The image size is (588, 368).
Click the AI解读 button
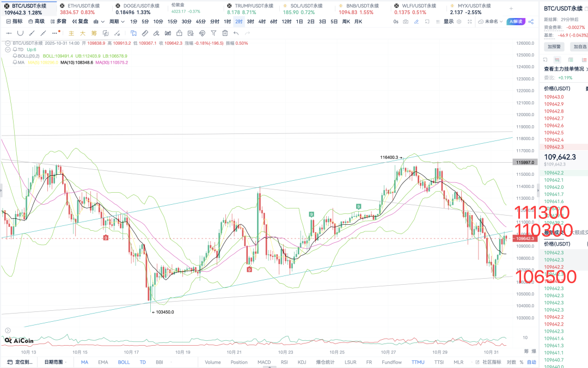pyautogui.click(x=515, y=21)
